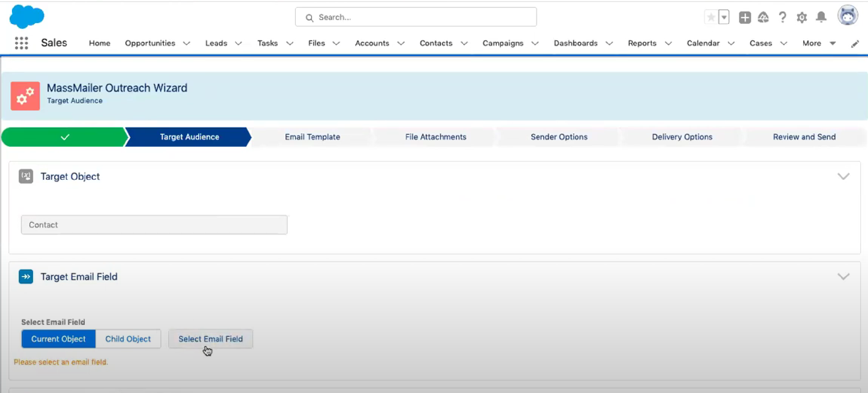Collapse the Target Email Field section chevron
868x393 pixels.
[x=843, y=277]
